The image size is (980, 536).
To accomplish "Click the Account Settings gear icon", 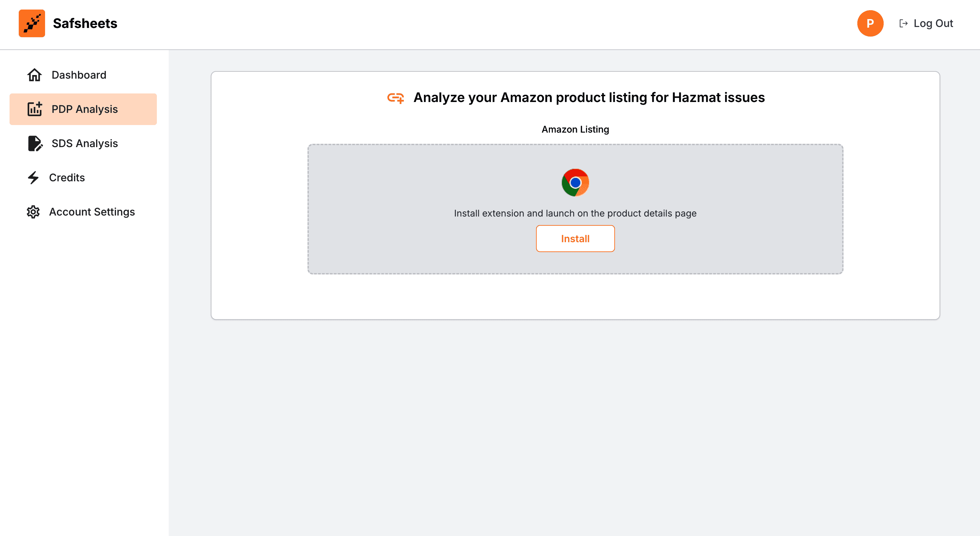I will point(34,212).
